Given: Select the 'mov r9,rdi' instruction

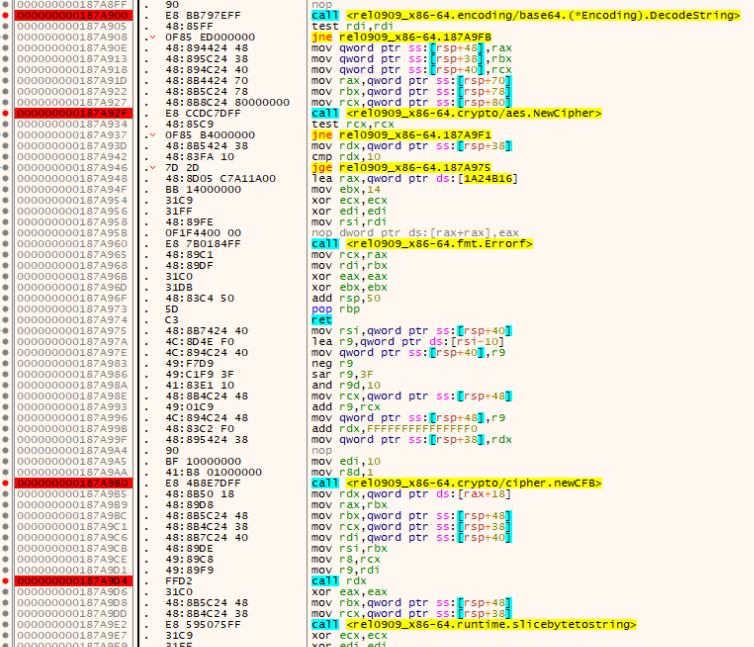Looking at the screenshot, I should [x=346, y=570].
